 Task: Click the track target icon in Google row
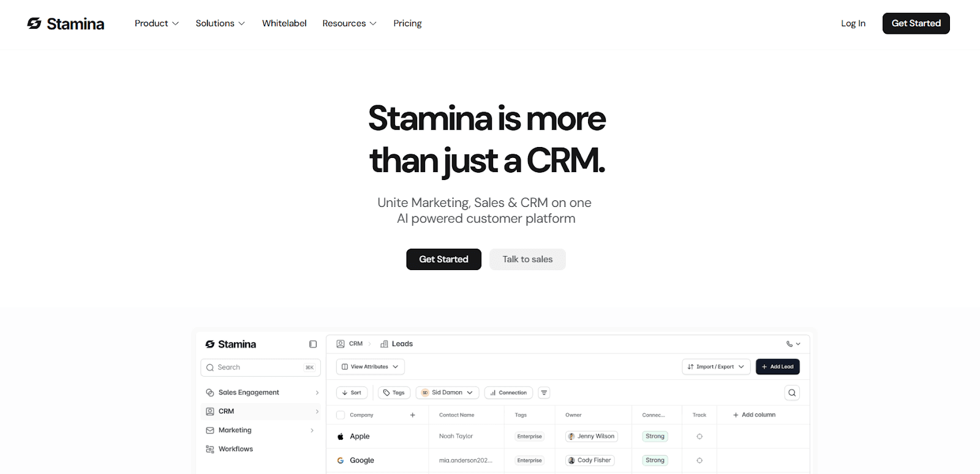click(x=699, y=461)
